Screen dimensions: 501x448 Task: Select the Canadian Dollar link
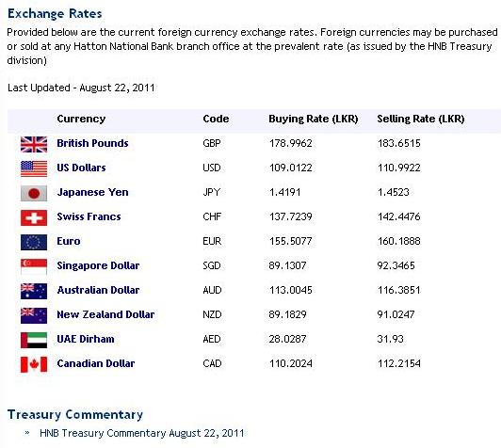pos(96,363)
